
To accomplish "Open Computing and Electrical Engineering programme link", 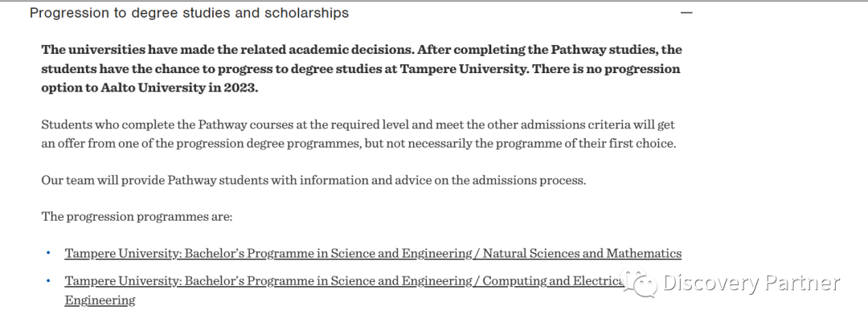I will [x=346, y=290].
